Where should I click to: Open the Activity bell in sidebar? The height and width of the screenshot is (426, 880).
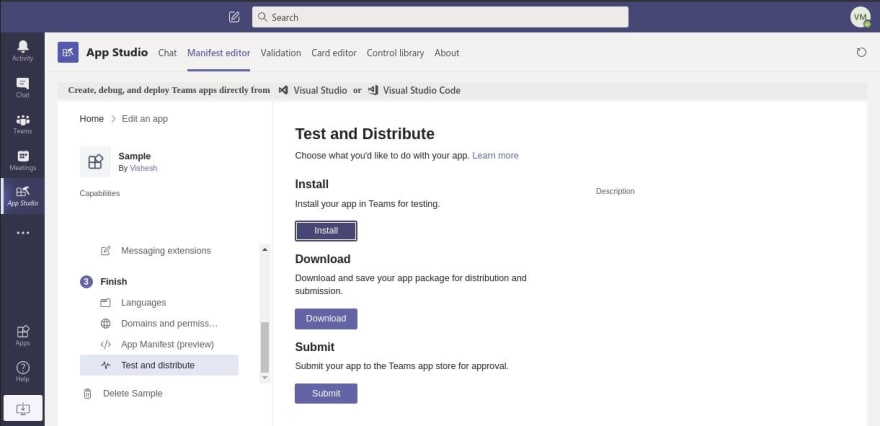22,51
